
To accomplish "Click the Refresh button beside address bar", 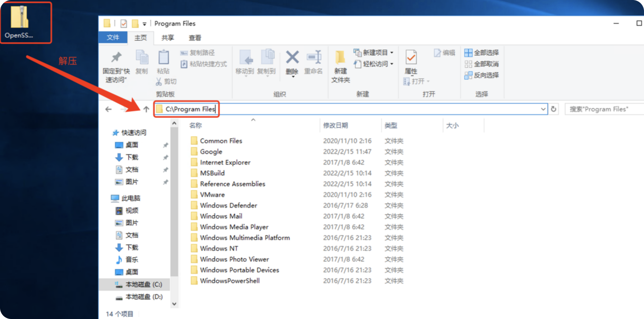I will [554, 109].
